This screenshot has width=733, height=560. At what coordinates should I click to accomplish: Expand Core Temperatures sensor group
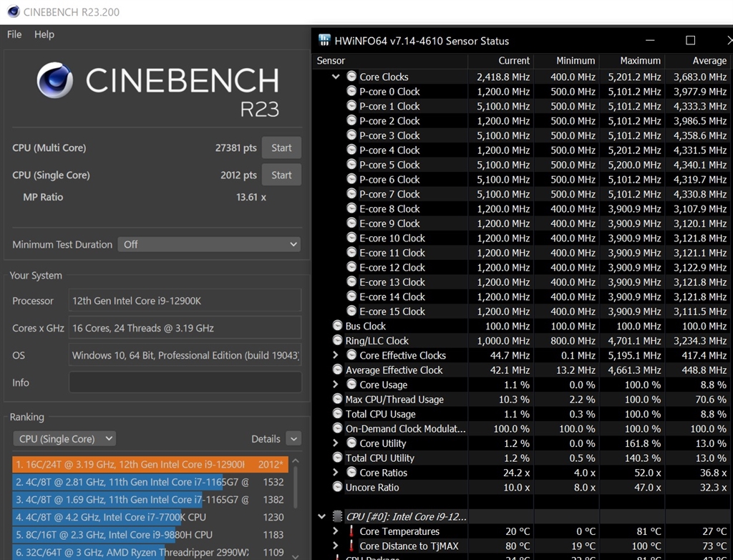[336, 531]
